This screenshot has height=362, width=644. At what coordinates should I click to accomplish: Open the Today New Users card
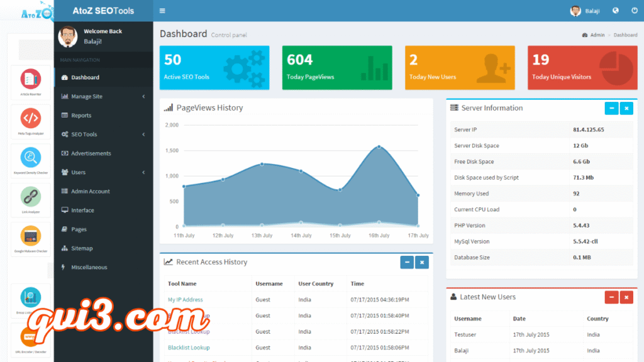coord(460,68)
